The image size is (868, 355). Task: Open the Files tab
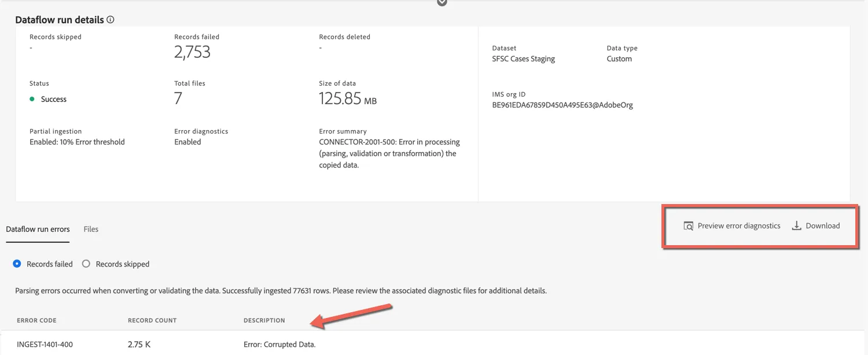pyautogui.click(x=91, y=229)
